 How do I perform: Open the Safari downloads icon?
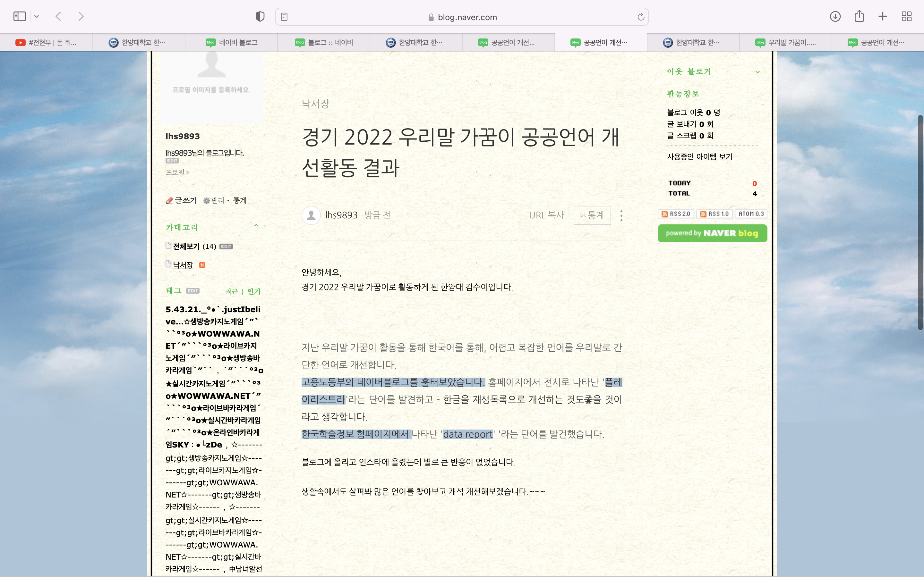click(x=835, y=16)
